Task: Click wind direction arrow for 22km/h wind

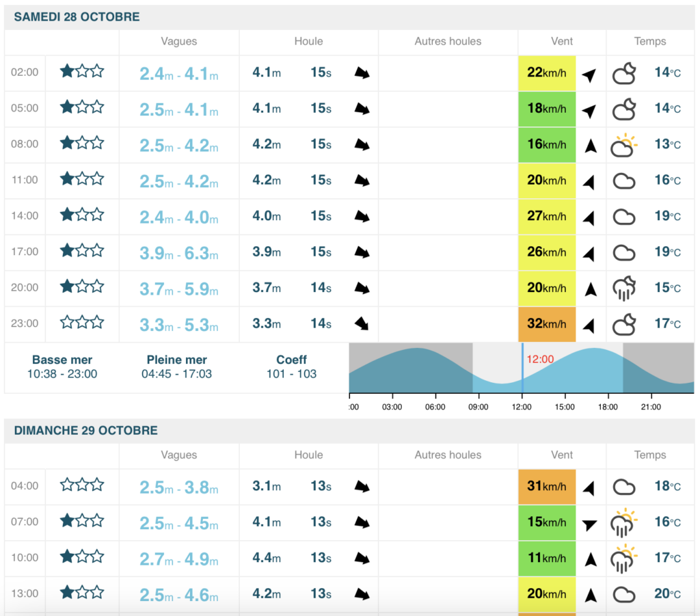Action: (x=590, y=74)
